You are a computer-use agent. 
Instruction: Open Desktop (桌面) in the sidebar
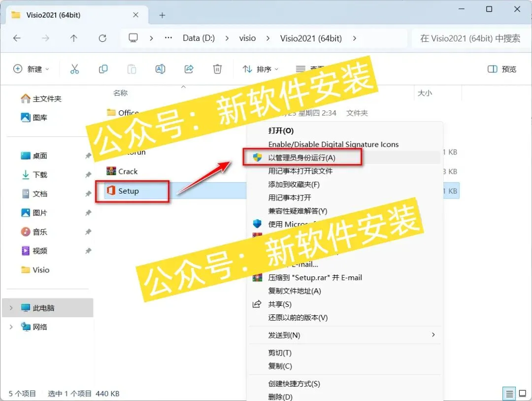coord(34,156)
